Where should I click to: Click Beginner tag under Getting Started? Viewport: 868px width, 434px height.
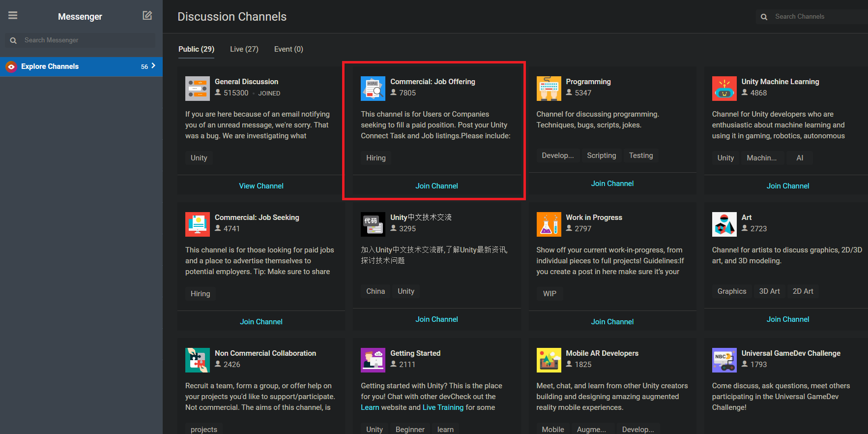point(410,429)
